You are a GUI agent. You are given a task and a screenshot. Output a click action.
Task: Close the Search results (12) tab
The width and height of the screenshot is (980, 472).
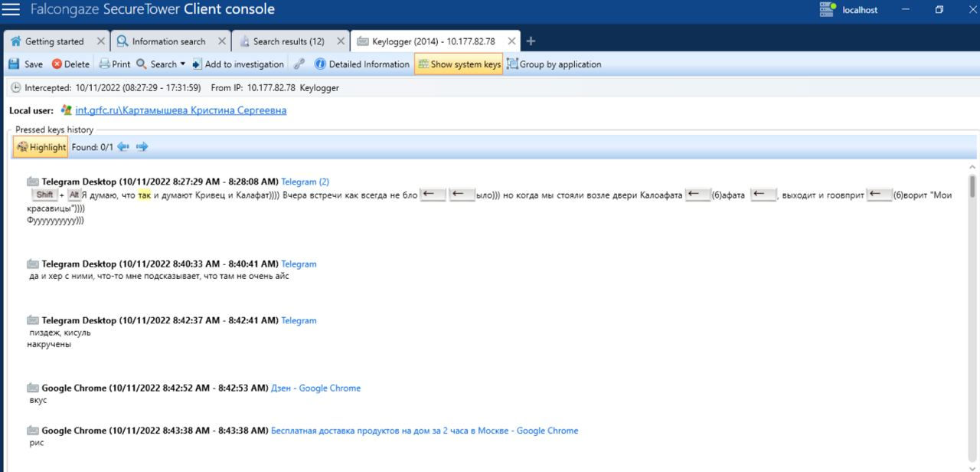click(341, 41)
